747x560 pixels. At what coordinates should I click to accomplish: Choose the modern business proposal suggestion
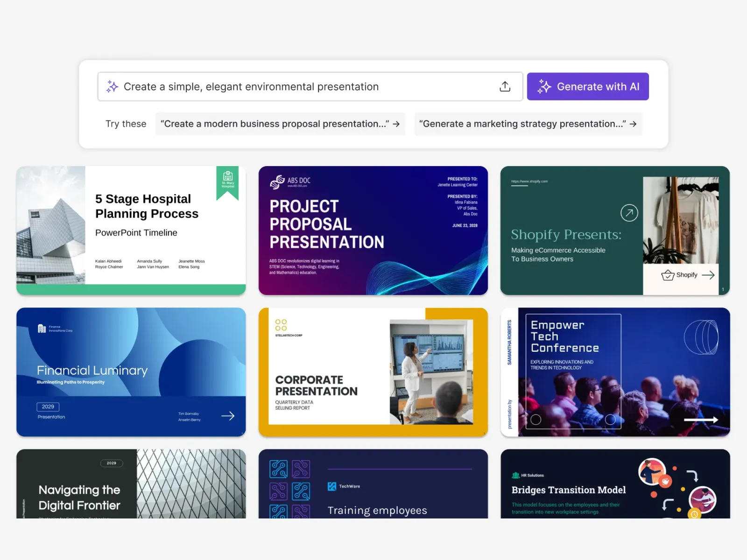280,124
